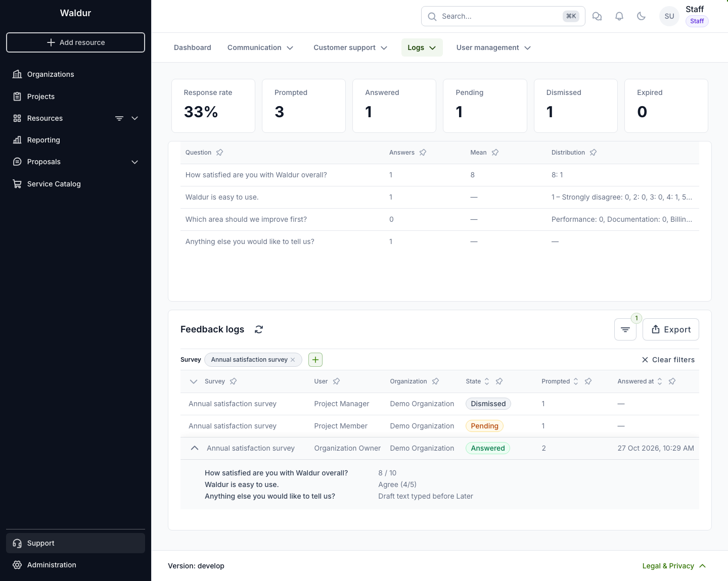728x581 pixels.
Task: Click the Waldur home title
Action: (x=75, y=13)
